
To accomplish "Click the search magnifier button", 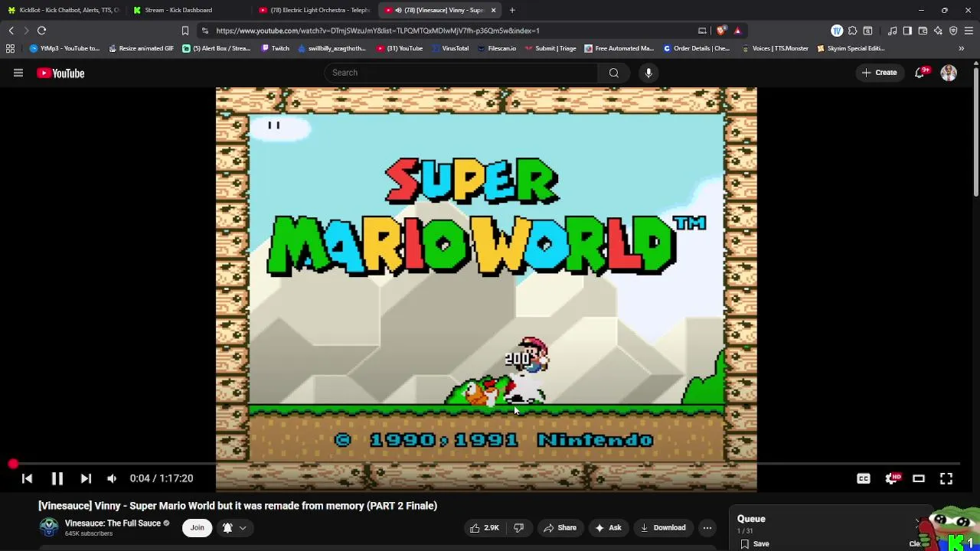I will (614, 73).
